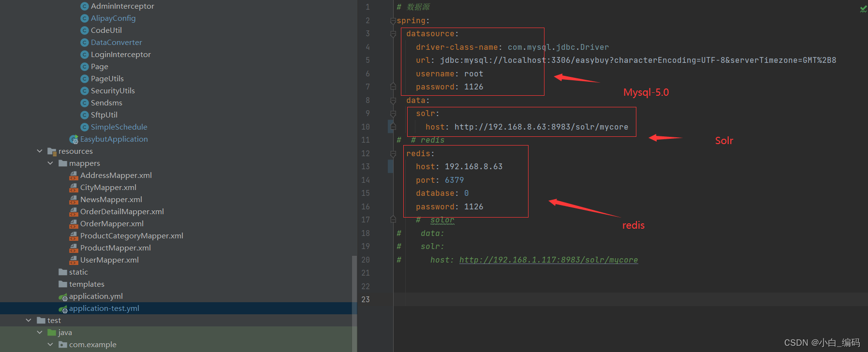Select application.yml in project tree
The height and width of the screenshot is (352, 868).
click(x=96, y=296)
